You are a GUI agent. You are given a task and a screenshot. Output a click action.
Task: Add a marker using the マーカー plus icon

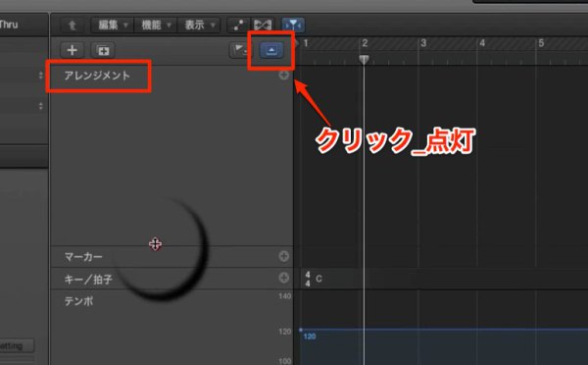[284, 256]
